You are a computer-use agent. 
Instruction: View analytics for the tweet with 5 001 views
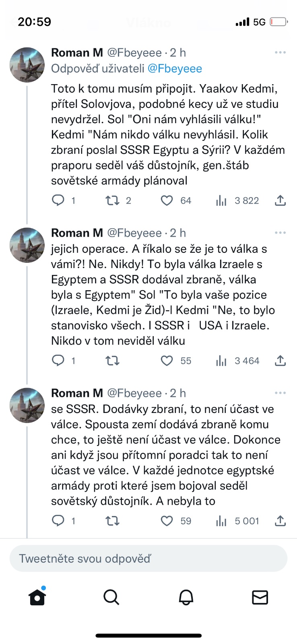tap(221, 521)
